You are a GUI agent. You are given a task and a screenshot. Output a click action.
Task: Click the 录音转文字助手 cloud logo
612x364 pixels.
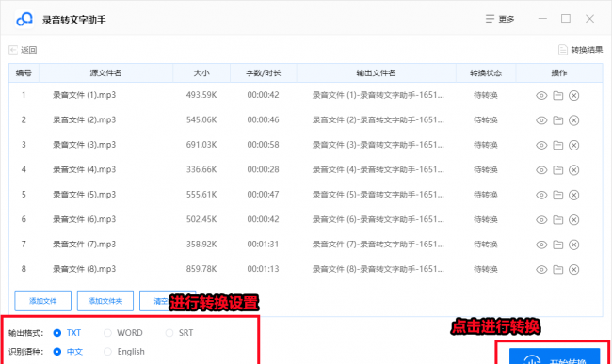24,19
